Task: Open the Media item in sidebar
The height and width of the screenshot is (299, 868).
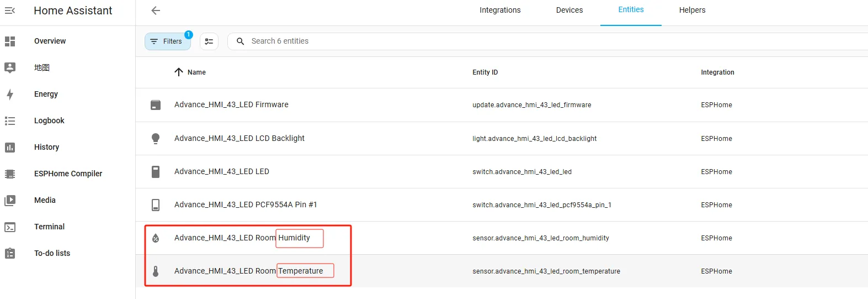Action: (x=45, y=201)
